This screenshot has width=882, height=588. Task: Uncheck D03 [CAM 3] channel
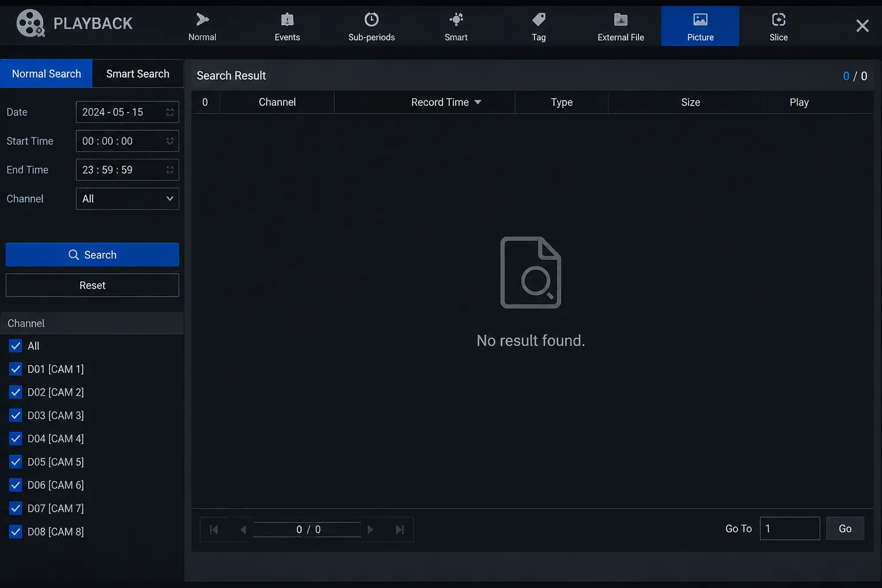[16, 416]
